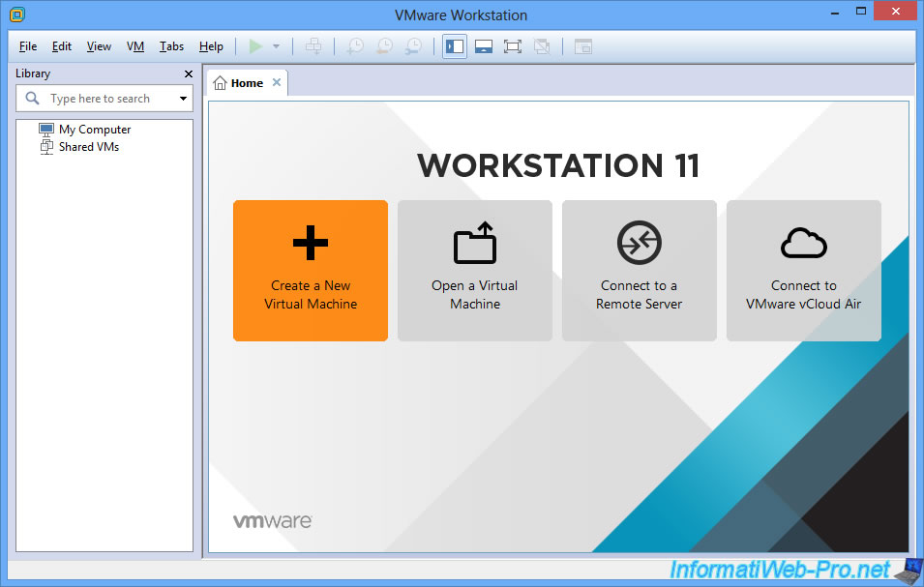This screenshot has width=924, height=587.
Task: Click the console view toolbar icon
Action: click(582, 46)
